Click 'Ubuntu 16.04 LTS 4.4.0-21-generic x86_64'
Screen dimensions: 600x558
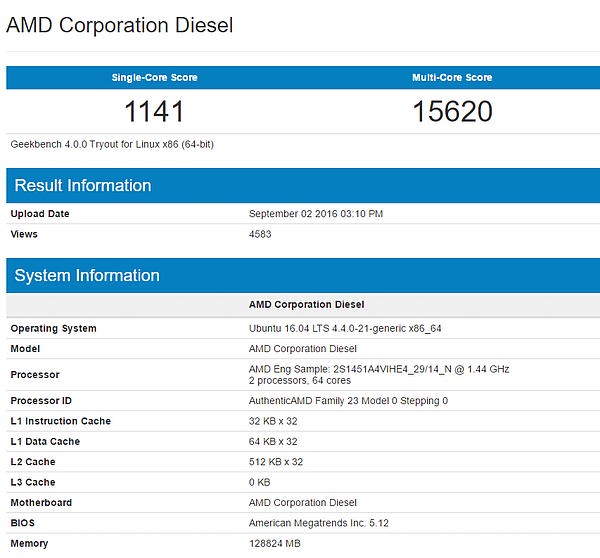tap(345, 328)
